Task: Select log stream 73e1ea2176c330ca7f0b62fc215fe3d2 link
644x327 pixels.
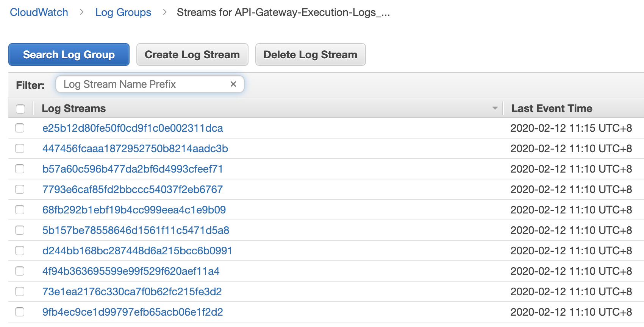Action: pos(132,292)
